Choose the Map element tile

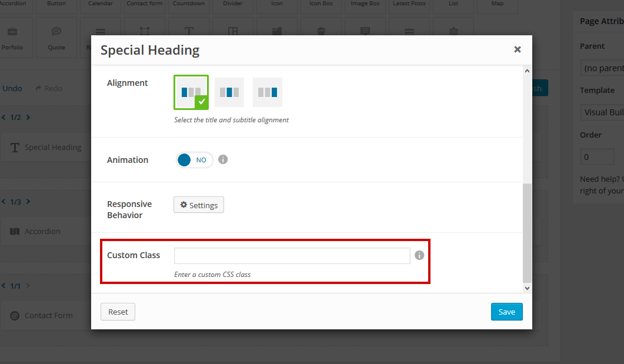[498, 6]
